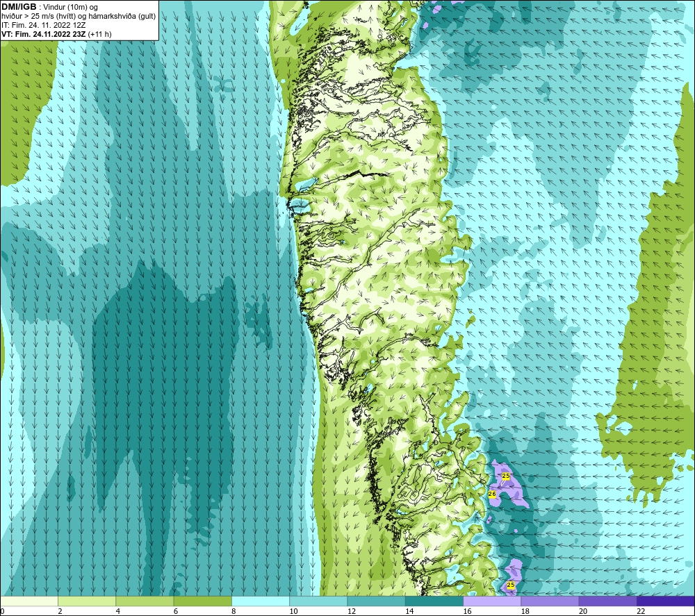The width and height of the screenshot is (695, 616).
Task: Select the medium green 4–6 m/s legend swatch
Action: pos(145,601)
